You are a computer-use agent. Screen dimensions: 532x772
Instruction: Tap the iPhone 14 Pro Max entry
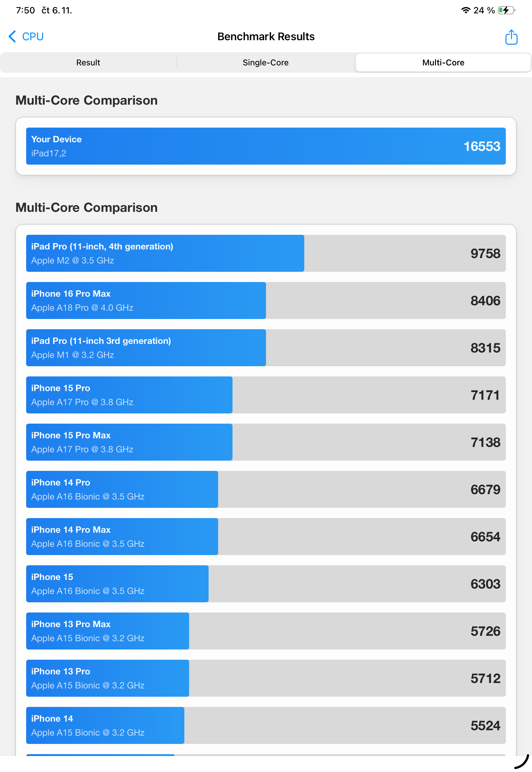point(266,537)
